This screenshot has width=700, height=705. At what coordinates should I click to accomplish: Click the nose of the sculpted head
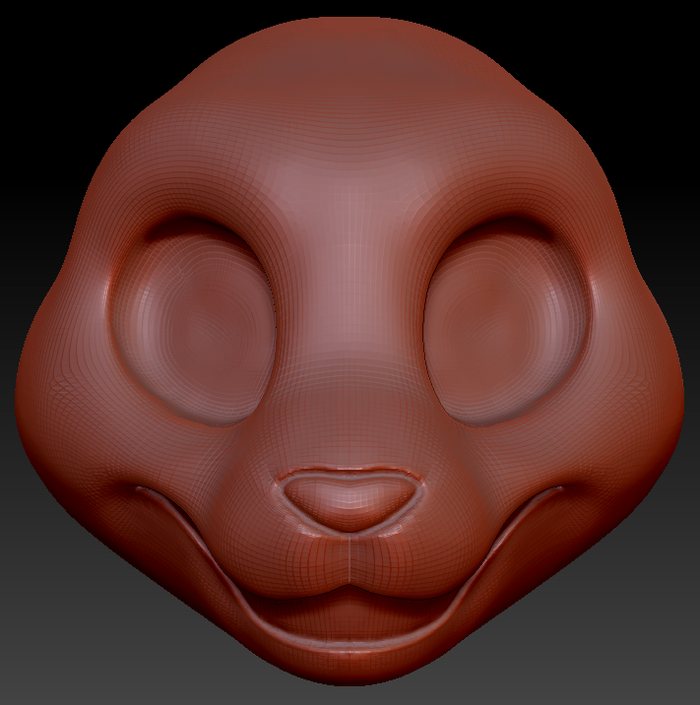(350, 501)
